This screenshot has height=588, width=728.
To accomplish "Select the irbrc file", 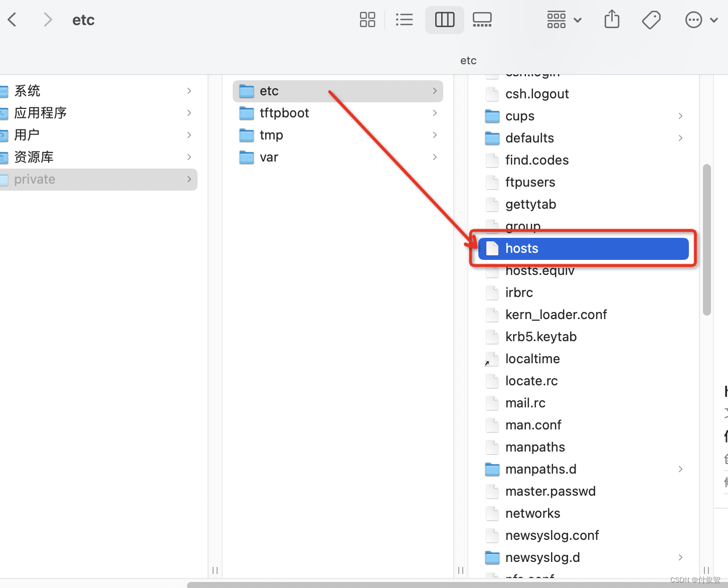I will (x=584, y=292).
